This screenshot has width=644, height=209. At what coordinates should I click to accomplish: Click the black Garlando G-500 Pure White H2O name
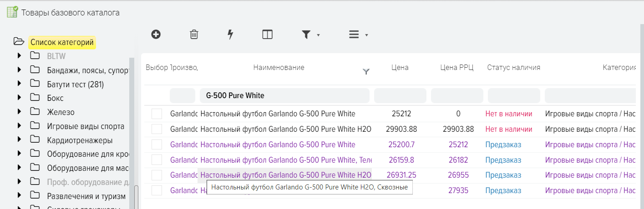(286, 129)
